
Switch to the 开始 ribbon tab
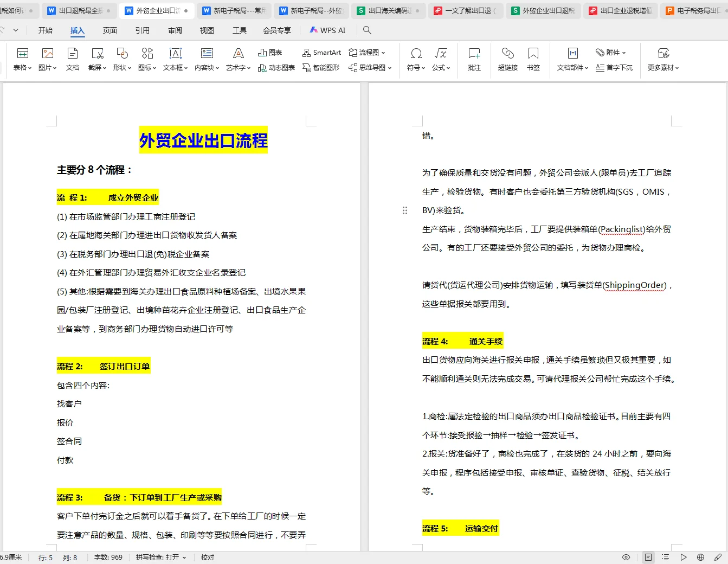click(x=46, y=30)
